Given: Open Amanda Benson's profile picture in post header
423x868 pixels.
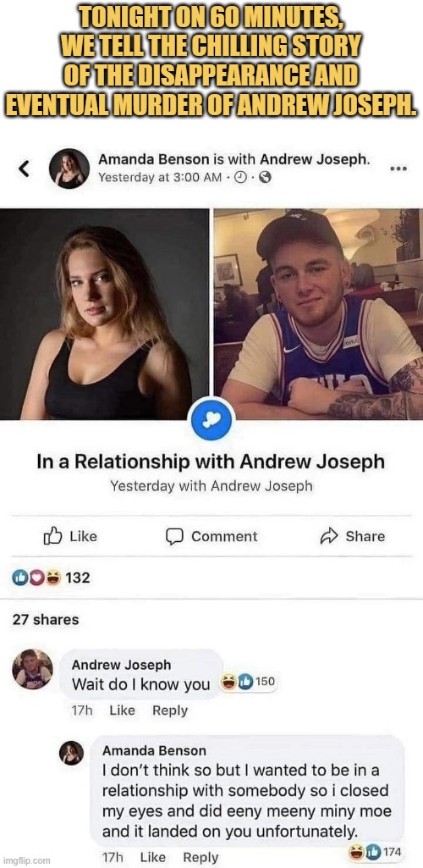Looking at the screenshot, I should [x=69, y=169].
